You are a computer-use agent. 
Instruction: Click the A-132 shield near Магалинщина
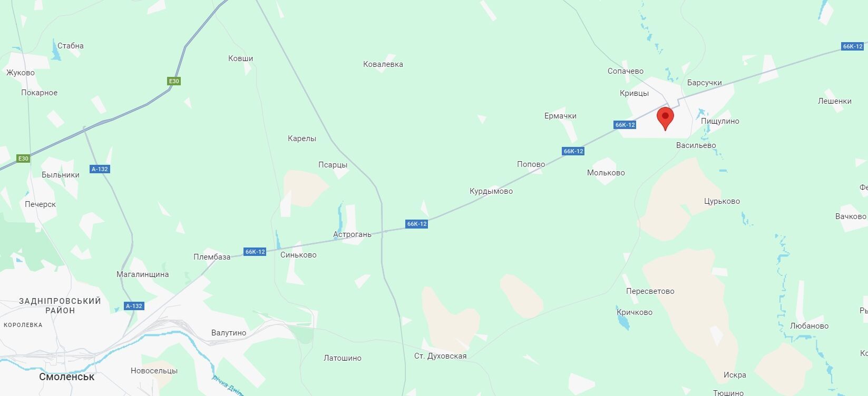134,306
